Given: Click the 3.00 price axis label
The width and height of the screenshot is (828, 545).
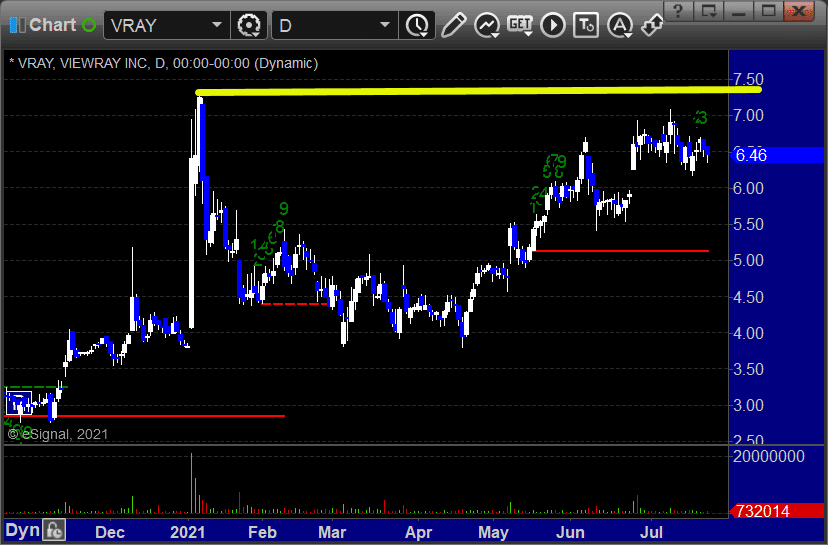Looking at the screenshot, I should [748, 406].
